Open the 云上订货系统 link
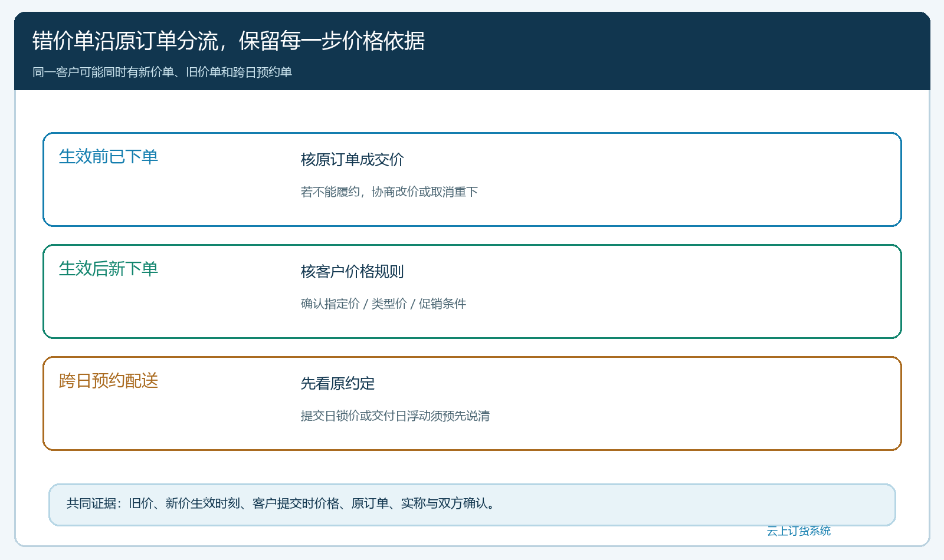This screenshot has height=560, width=944. pyautogui.click(x=799, y=531)
